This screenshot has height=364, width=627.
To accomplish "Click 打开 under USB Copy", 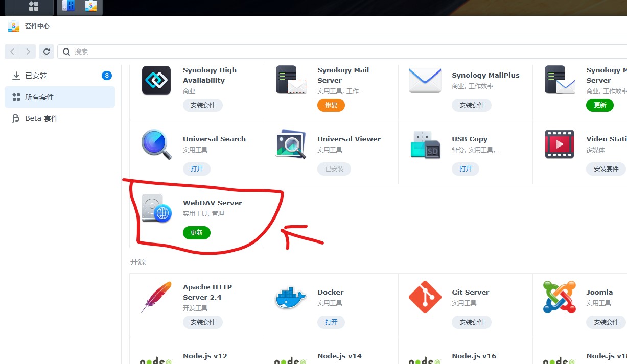I will point(466,169).
